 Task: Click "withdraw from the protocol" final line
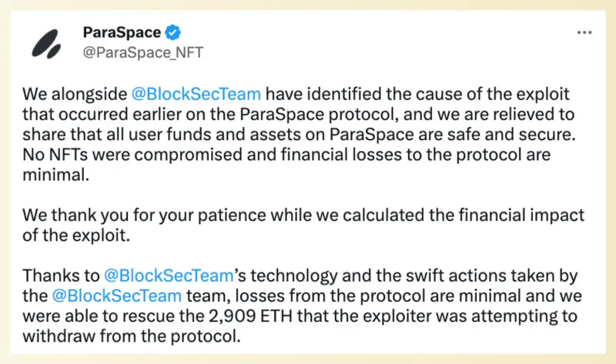pos(131,336)
